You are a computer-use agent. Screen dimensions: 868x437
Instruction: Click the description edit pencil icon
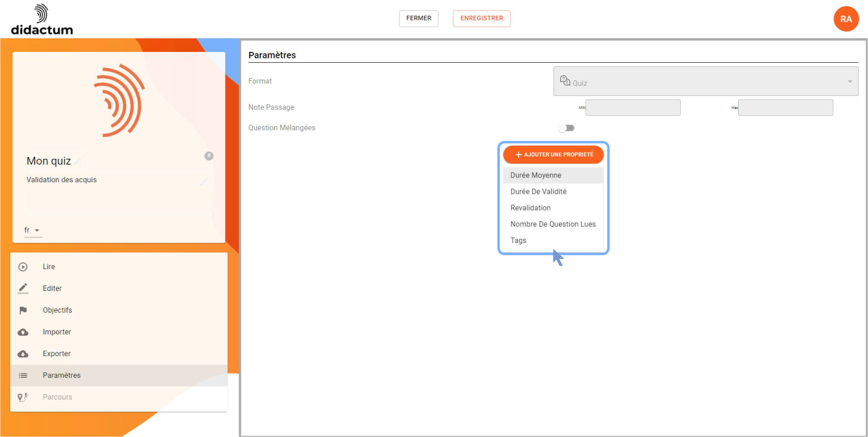click(204, 181)
